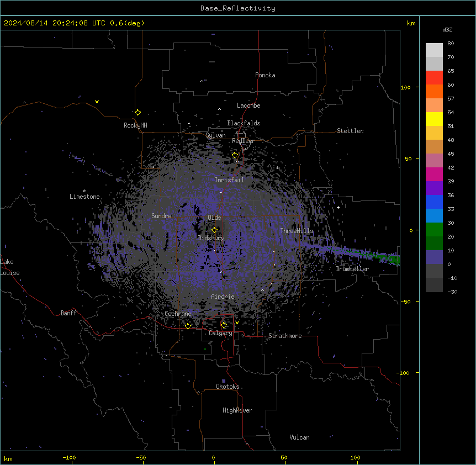Image resolution: width=476 pixels, height=465 pixels.
Task: Pick the royal blue 33-36 dBZ swatch
Action: point(434,202)
